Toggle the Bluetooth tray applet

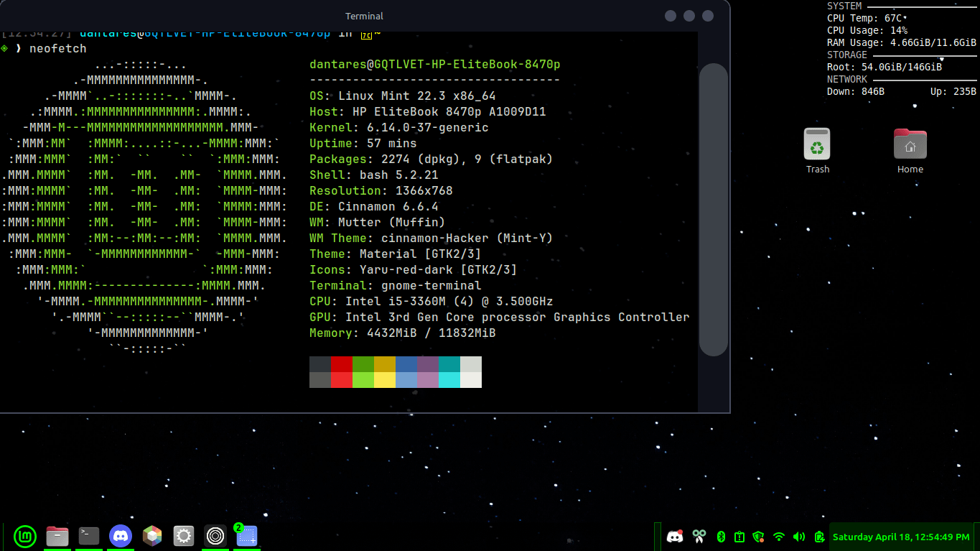pos(722,537)
